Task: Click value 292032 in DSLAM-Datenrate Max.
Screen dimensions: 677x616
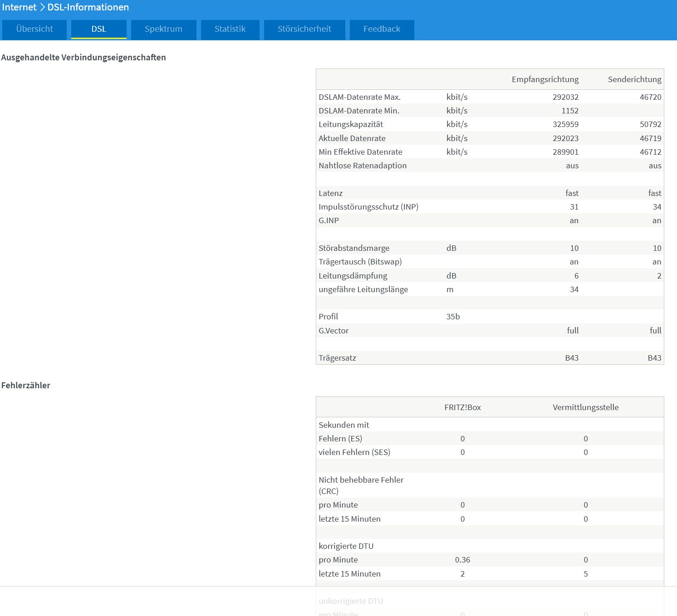Action: 566,97
